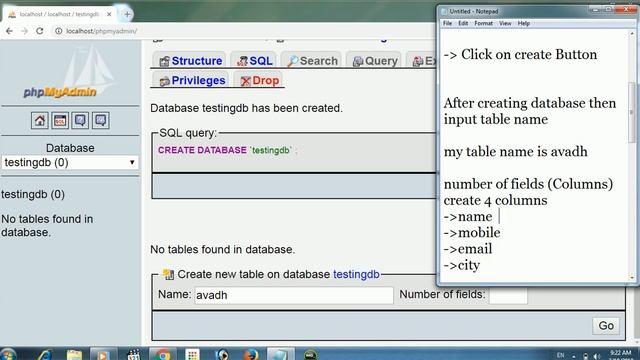Image resolution: width=640 pixels, height=360 pixels.
Task: Switch to Chrome in the taskbar
Action: click(163, 354)
